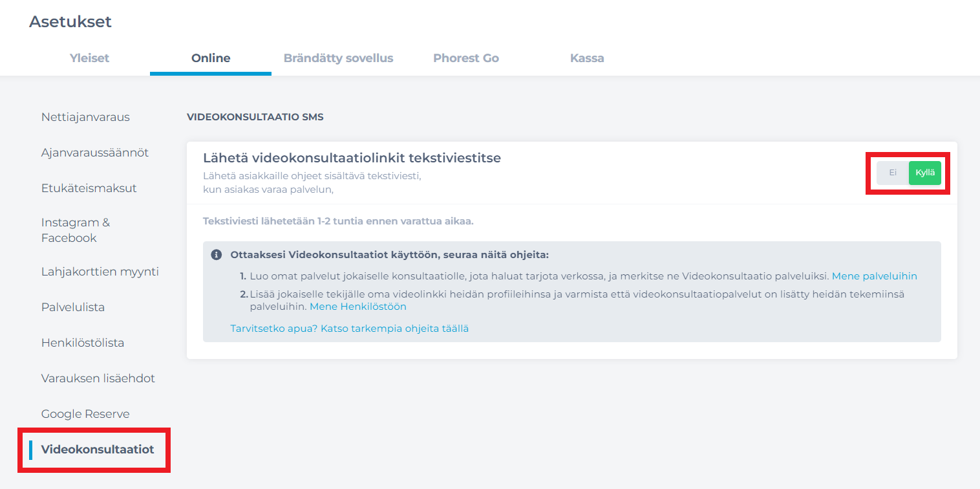Viewport: 980px width, 489px height.
Task: Open the Brändätty sovellus tab
Action: click(x=338, y=58)
